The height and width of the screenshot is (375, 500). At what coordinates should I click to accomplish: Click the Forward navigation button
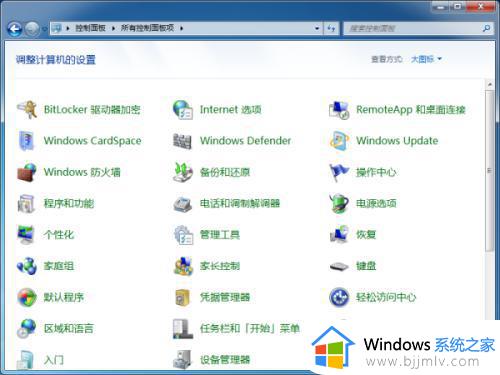[32, 29]
